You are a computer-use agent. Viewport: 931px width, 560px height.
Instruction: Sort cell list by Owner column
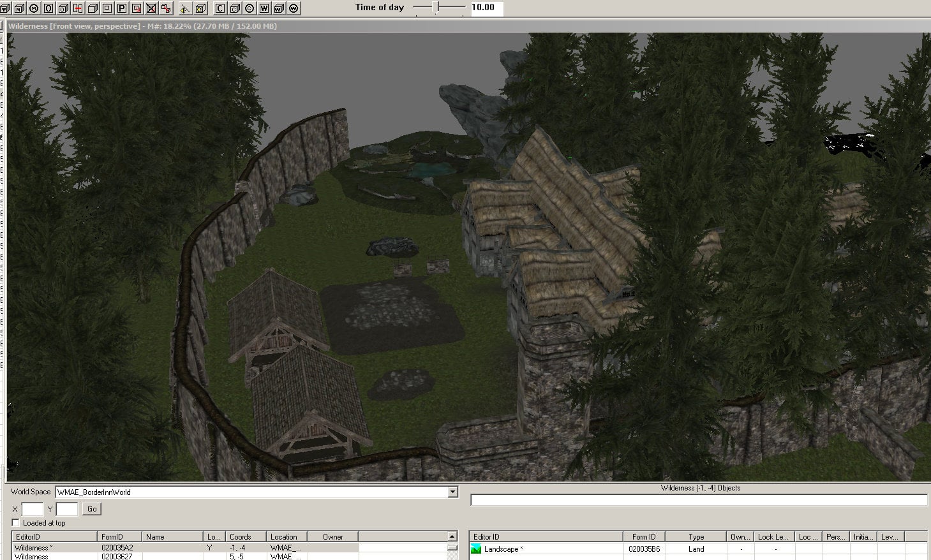click(332, 537)
